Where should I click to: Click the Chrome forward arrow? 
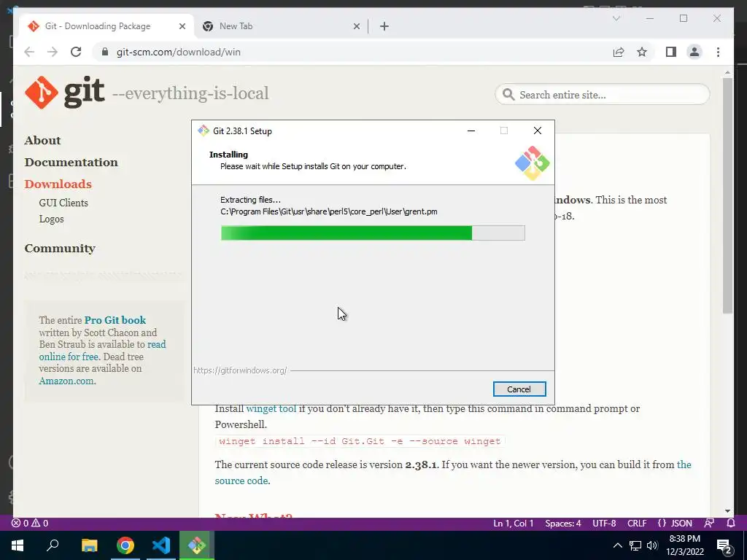click(53, 52)
